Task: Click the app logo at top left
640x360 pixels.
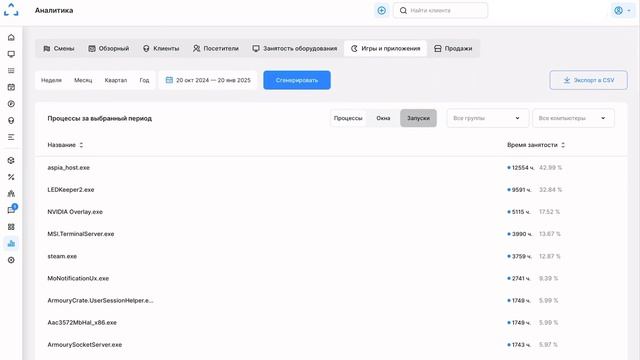Action: click(11, 10)
